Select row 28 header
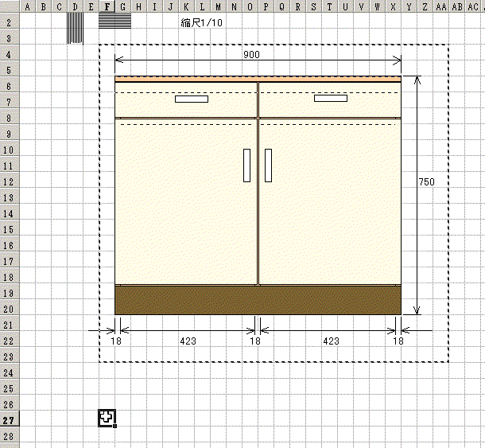 point(10,436)
